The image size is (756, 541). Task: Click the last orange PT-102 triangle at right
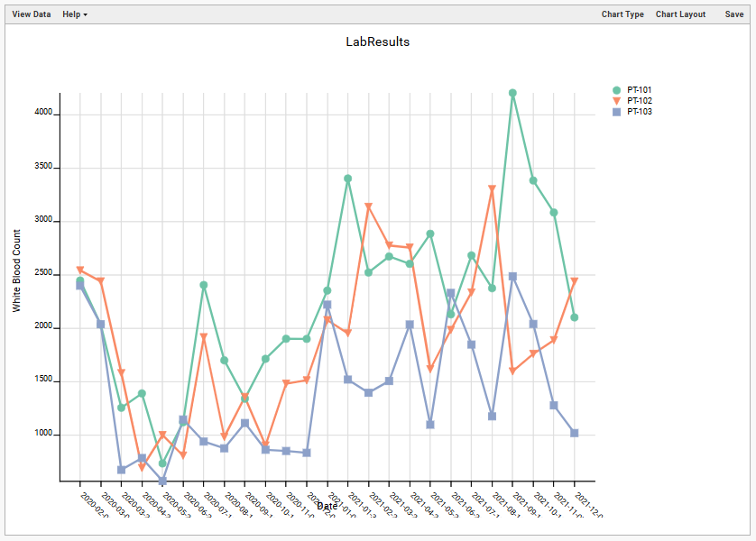574,281
